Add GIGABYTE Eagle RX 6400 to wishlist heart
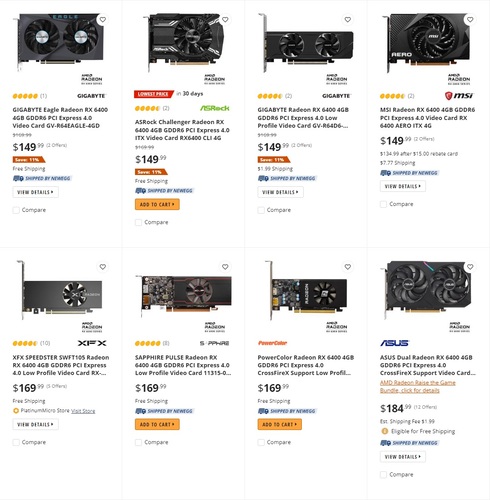 (x=103, y=20)
